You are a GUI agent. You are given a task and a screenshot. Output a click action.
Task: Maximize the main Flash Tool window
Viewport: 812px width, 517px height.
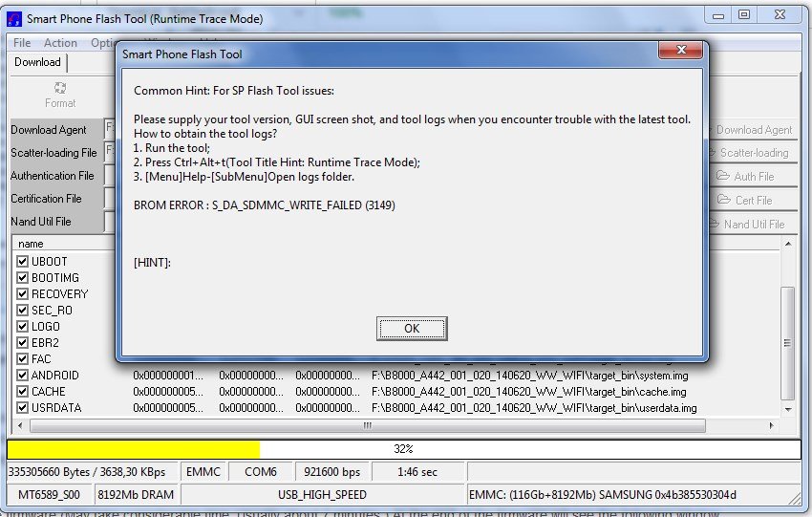pos(743,15)
